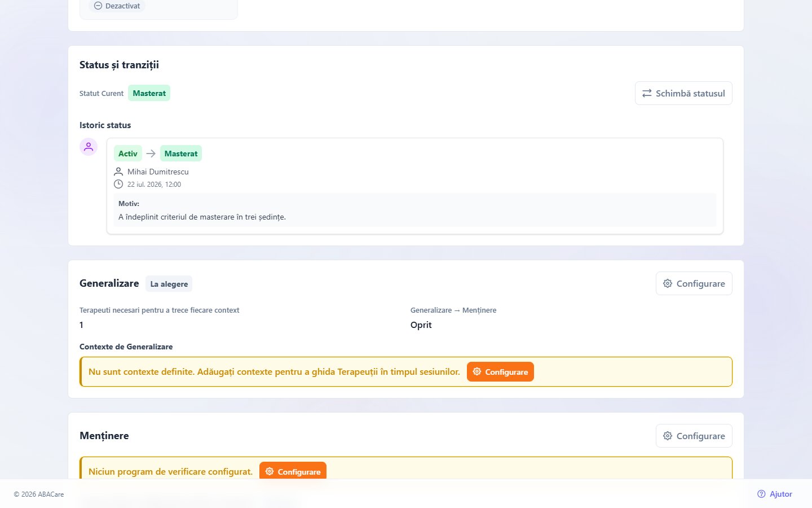This screenshot has width=812, height=508.
Task: Open Configurare for the Menținere section
Action: pyautogui.click(x=694, y=436)
